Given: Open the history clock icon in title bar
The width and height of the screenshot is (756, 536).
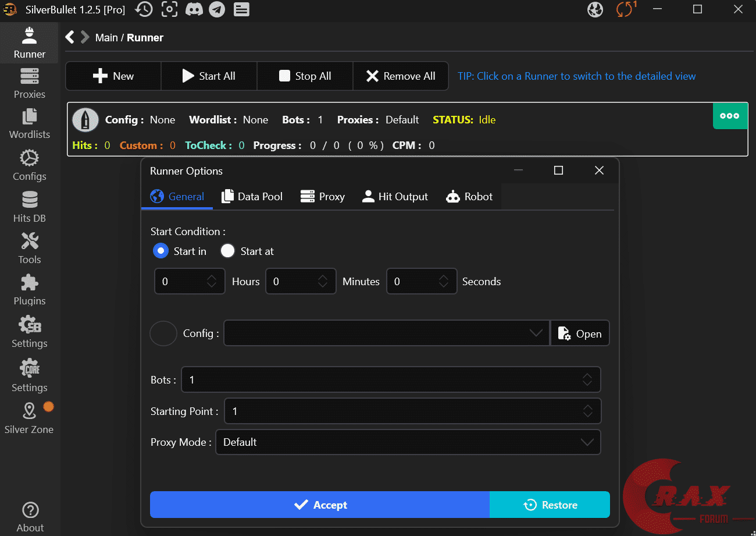Looking at the screenshot, I should click(144, 9).
